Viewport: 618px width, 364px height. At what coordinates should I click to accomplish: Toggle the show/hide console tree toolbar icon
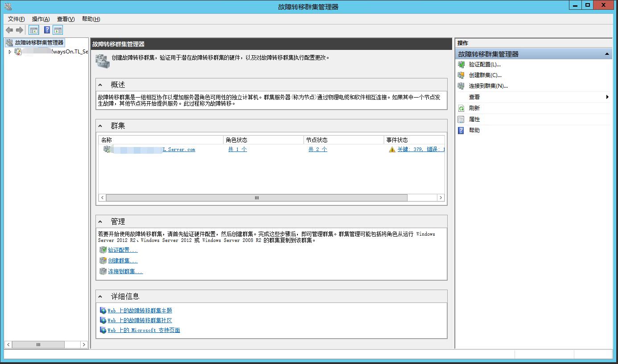(34, 30)
